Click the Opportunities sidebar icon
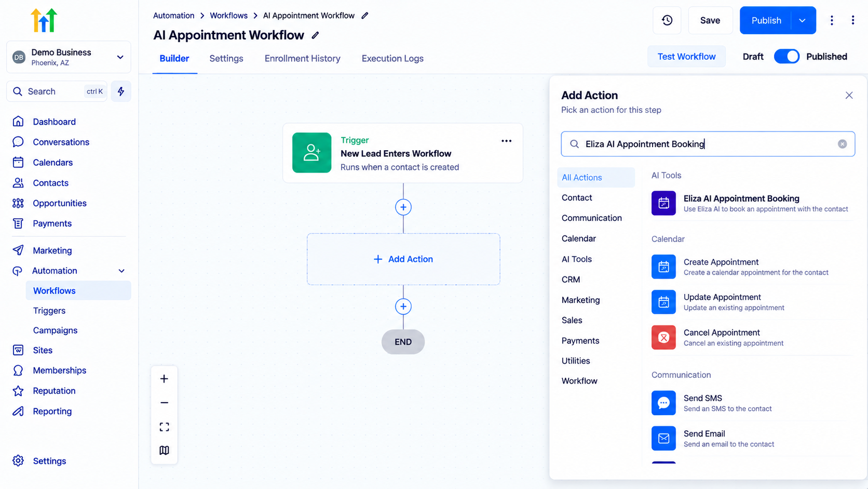This screenshot has width=868, height=489. point(18,203)
